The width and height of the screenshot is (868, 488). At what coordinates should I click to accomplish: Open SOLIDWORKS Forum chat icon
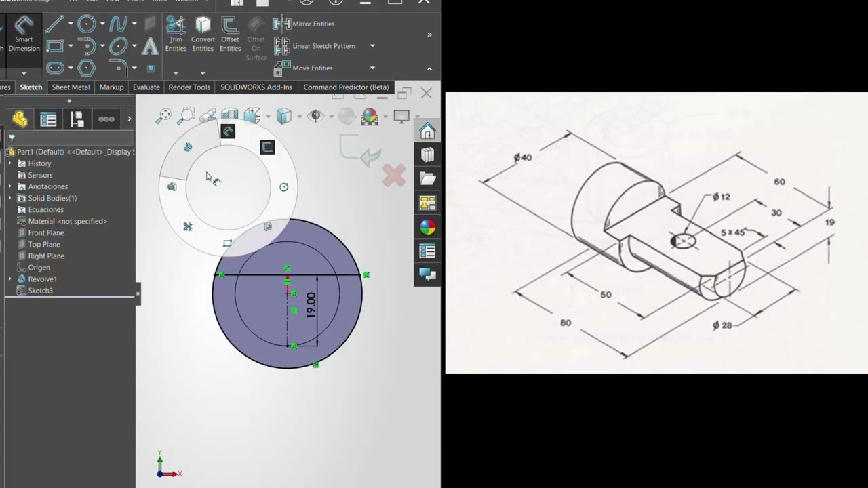(427, 274)
